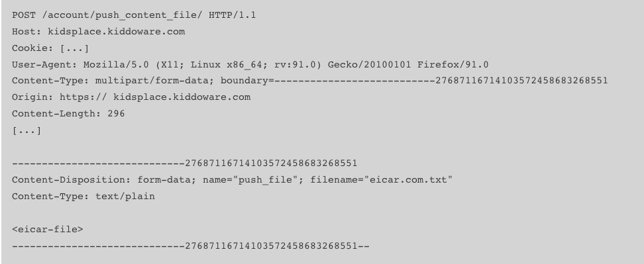
Task: Click Linux x86_64 in the User-Agent
Action: pyautogui.click(x=227, y=65)
